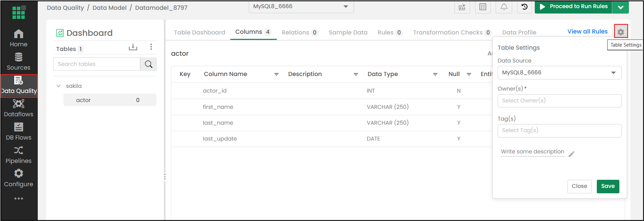Click the View all Rules link

(x=587, y=31)
